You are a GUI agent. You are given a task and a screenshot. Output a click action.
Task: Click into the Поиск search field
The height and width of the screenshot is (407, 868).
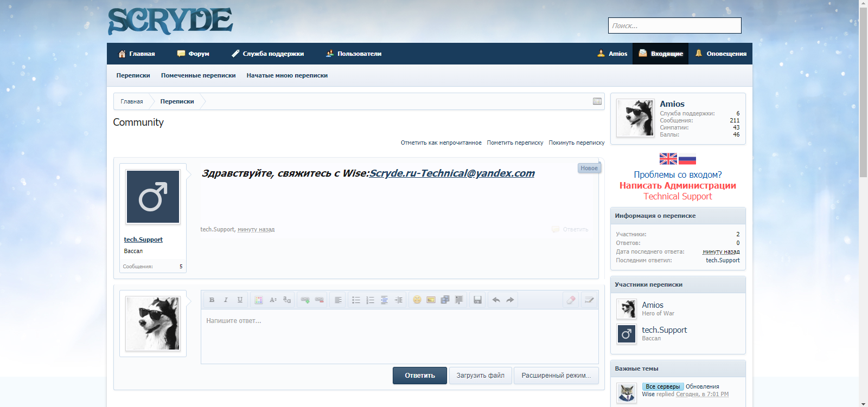click(674, 25)
